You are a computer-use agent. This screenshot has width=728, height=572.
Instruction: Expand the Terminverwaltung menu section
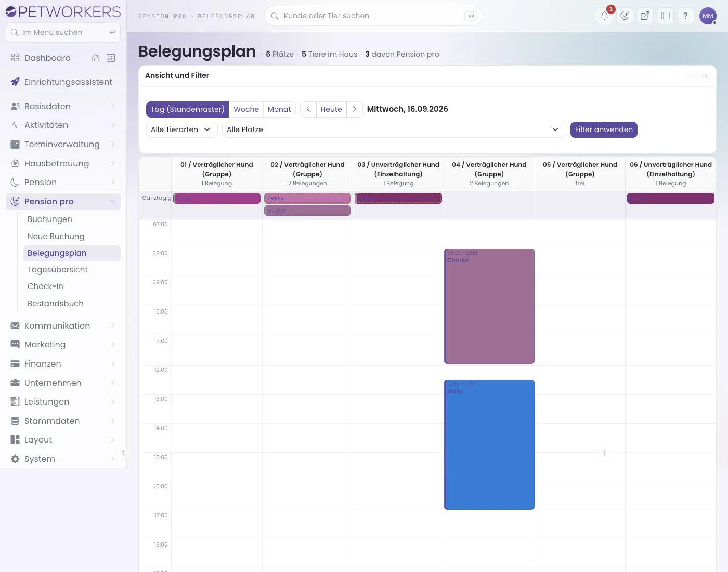63,144
